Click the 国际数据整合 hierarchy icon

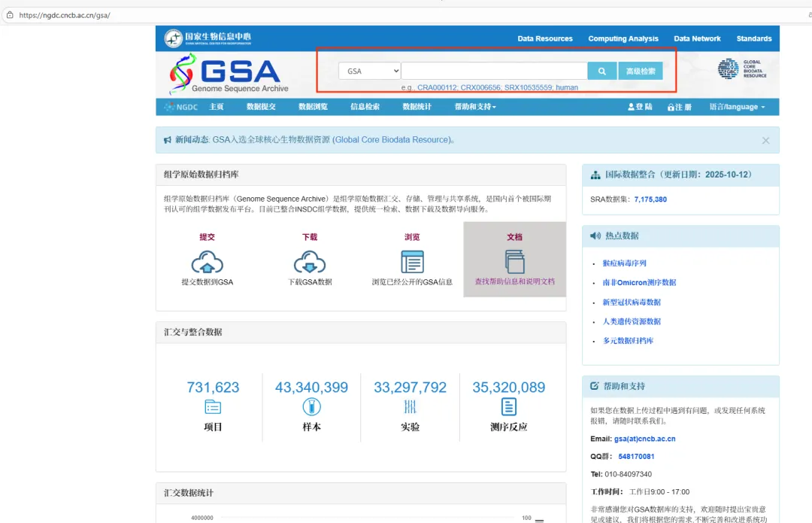[x=595, y=175]
